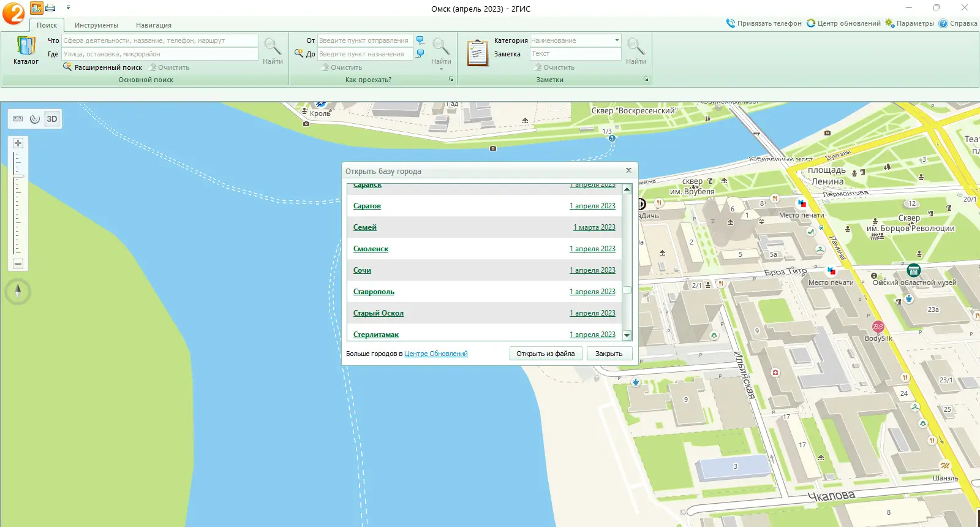Image resolution: width=980 pixels, height=527 pixels.
Task: Click the Что search input field
Action: 159,40
